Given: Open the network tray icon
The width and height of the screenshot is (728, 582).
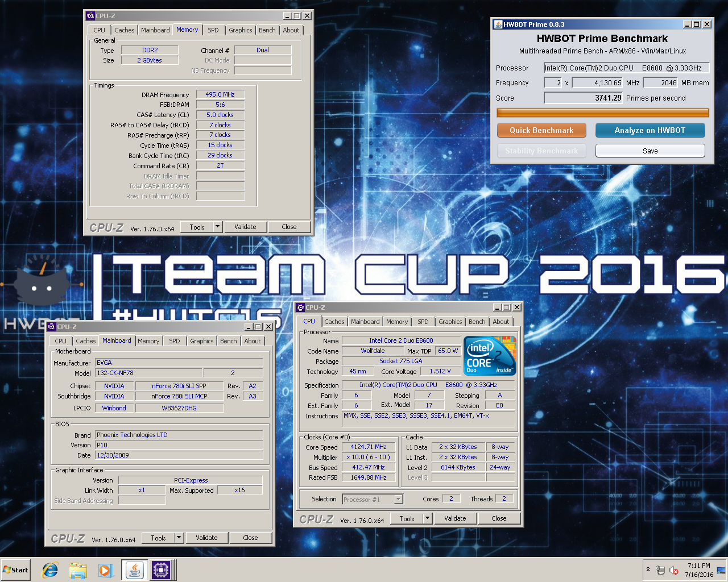Looking at the screenshot, I should (x=660, y=570).
